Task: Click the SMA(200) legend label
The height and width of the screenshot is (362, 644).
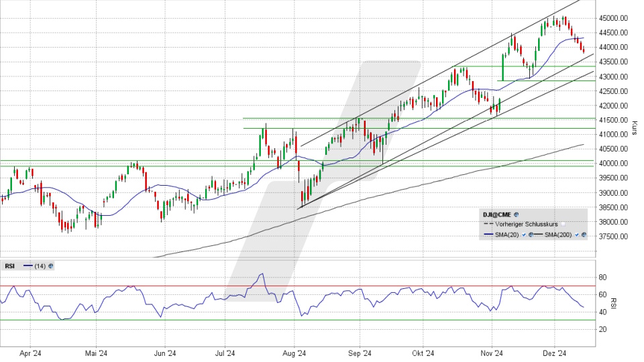Action: click(558, 235)
